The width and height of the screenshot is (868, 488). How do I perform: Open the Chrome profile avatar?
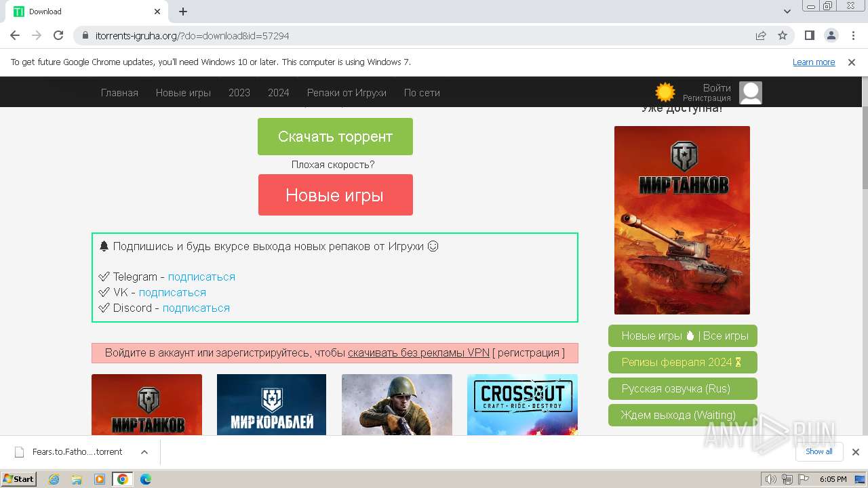pyautogui.click(x=831, y=35)
